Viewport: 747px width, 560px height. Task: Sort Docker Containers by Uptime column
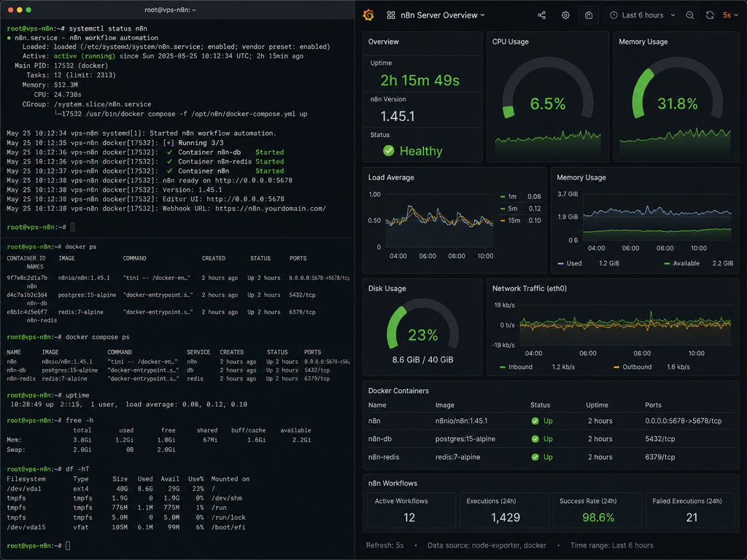[597, 405]
